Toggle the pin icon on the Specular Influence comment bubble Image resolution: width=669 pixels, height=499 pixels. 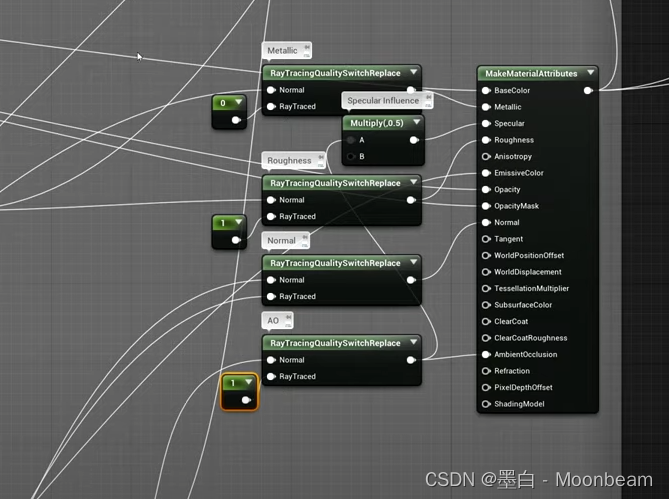pyautogui.click(x=429, y=98)
